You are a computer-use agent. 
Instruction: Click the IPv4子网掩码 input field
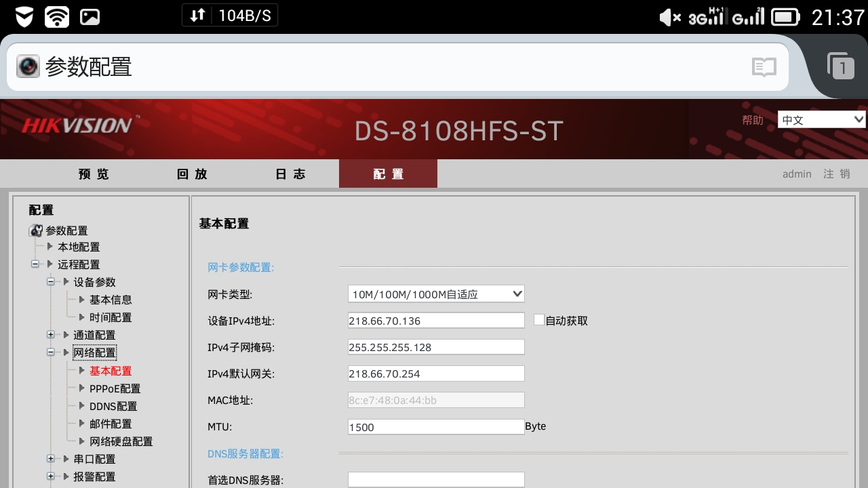coord(436,347)
